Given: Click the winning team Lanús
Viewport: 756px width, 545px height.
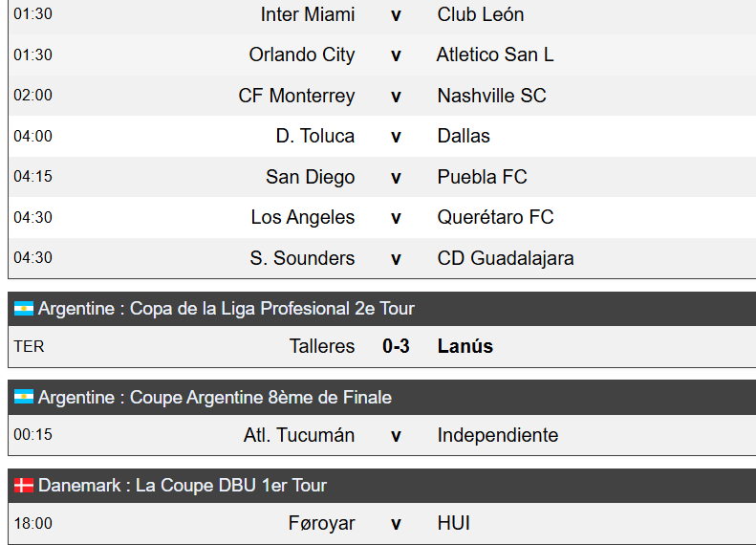Looking at the screenshot, I should (465, 346).
